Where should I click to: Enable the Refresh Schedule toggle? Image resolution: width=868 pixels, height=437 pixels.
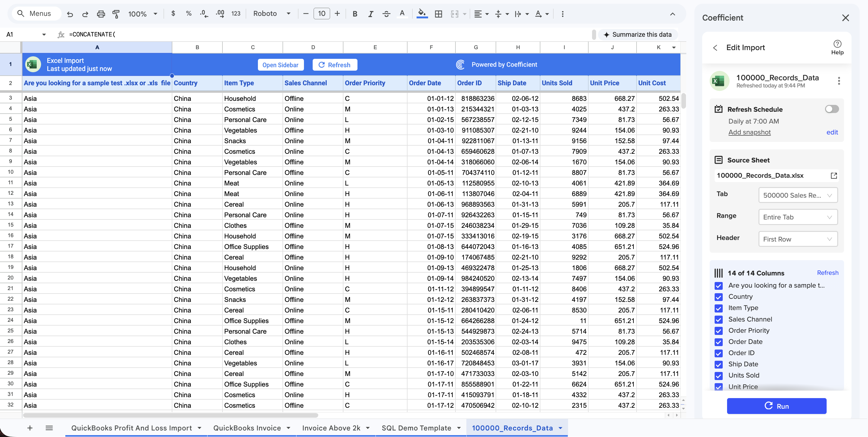click(831, 109)
